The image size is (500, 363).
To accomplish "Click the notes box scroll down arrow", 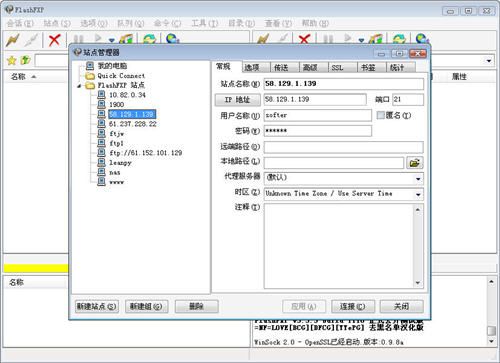I will (x=418, y=283).
